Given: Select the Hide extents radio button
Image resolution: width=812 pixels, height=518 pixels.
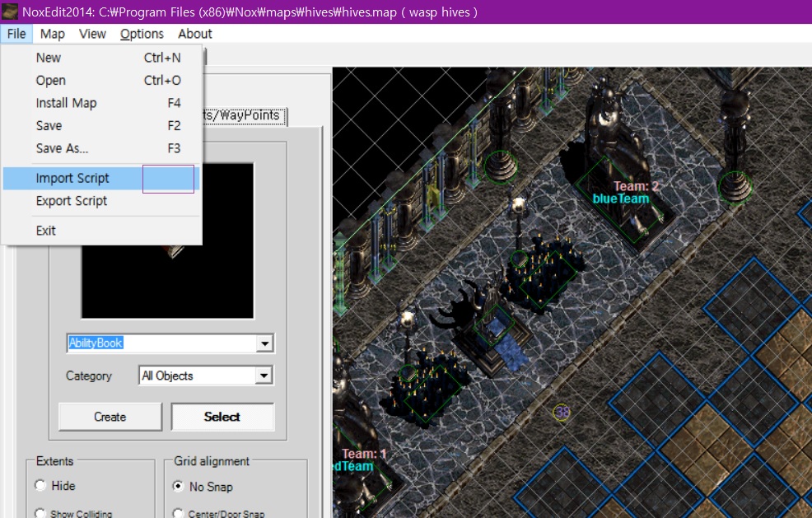Looking at the screenshot, I should 40,485.
